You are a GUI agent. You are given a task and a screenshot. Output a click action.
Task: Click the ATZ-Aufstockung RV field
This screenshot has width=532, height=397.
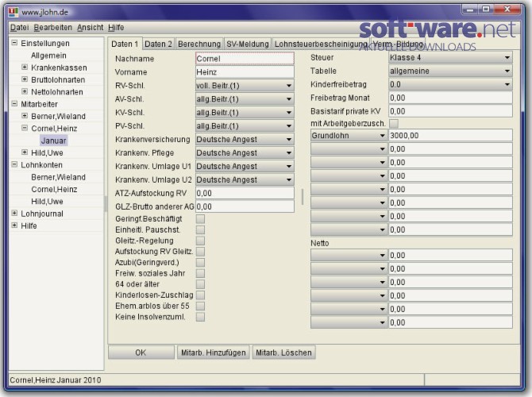[245, 193]
